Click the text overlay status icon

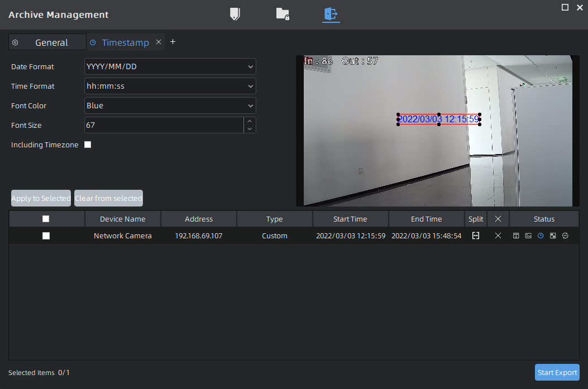(x=516, y=236)
